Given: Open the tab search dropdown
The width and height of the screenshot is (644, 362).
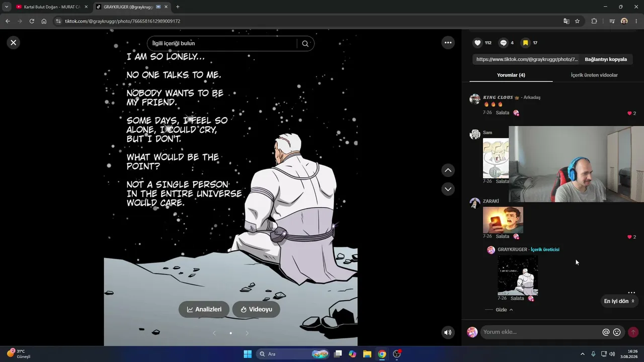Looking at the screenshot, I should click(x=6, y=7).
